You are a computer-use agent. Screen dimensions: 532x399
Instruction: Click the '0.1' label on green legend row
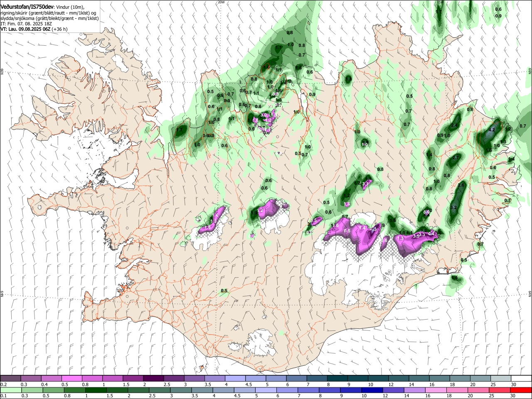click(4, 396)
